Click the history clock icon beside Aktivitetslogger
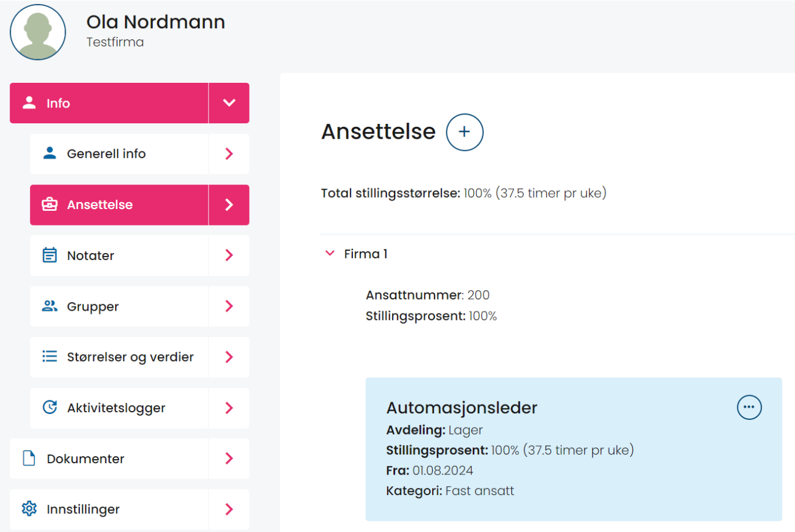The image size is (795, 532). click(x=50, y=407)
